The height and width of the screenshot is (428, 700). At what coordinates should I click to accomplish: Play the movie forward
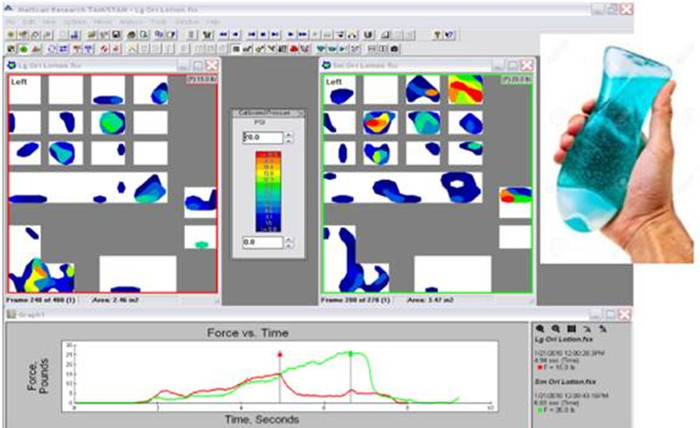pyautogui.click(x=291, y=34)
